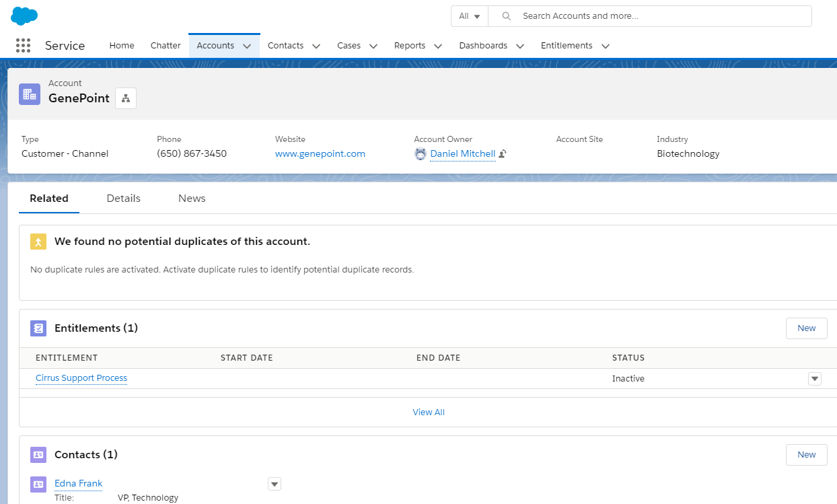
Task: Click the Account building icon beside GenePoint
Action: point(30,94)
